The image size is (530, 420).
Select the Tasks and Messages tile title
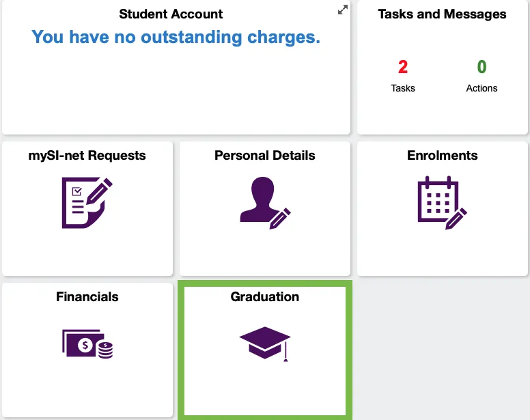point(442,14)
